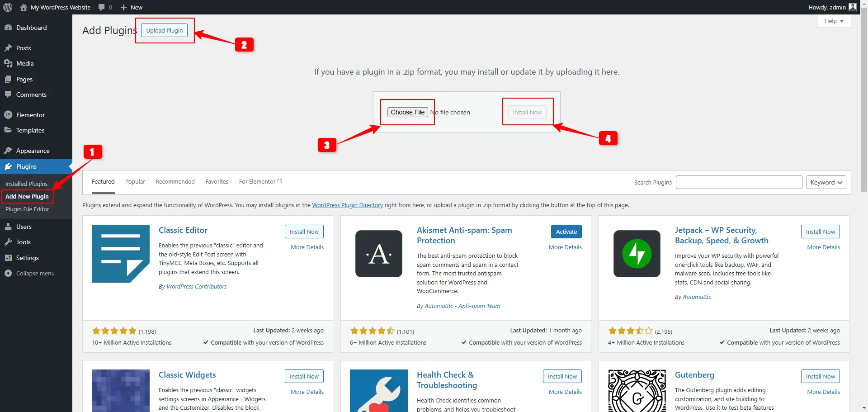
Task: Open the comments bubble icon in admin bar
Action: pyautogui.click(x=102, y=8)
